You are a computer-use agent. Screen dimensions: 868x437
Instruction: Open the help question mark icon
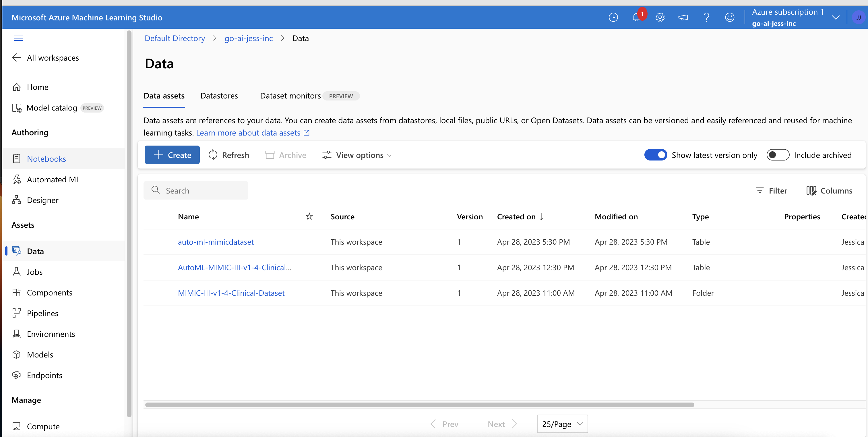tap(706, 18)
